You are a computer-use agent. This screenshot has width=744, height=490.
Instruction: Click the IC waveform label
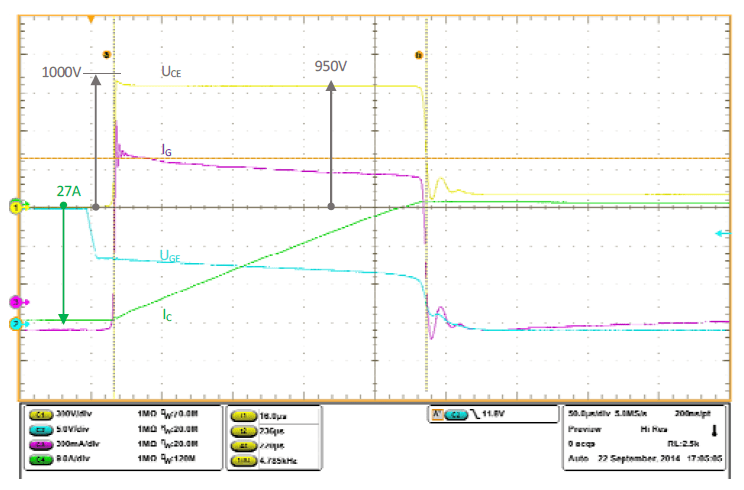168,313
